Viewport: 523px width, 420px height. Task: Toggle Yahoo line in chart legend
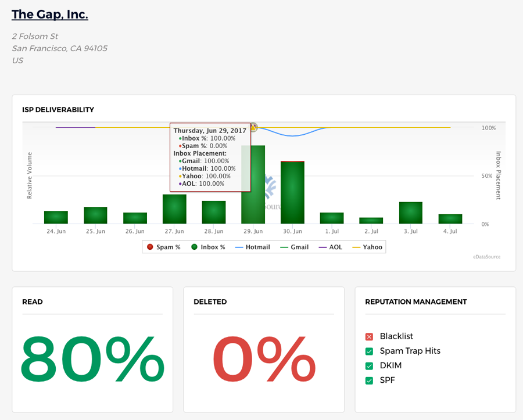(367, 247)
